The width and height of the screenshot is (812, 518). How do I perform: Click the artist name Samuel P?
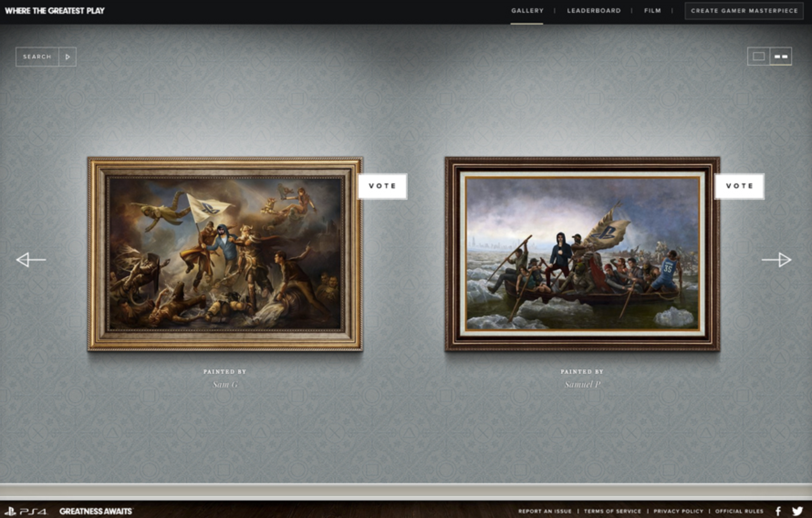tap(583, 384)
